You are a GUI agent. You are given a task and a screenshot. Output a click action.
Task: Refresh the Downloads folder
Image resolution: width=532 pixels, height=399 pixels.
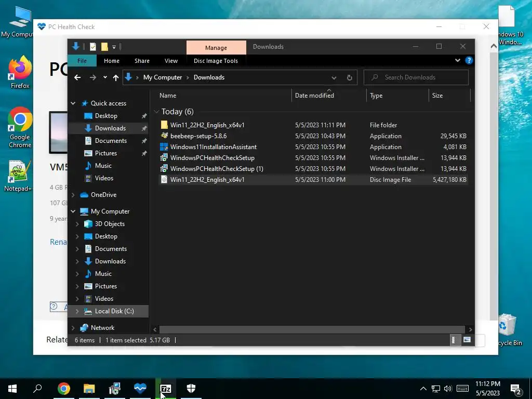click(350, 78)
